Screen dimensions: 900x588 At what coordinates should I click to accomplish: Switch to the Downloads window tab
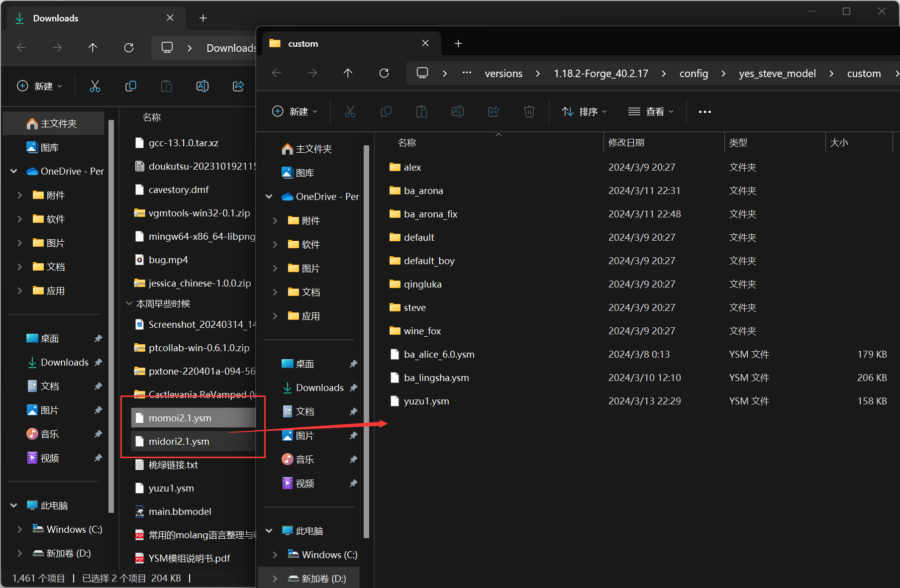pos(56,18)
